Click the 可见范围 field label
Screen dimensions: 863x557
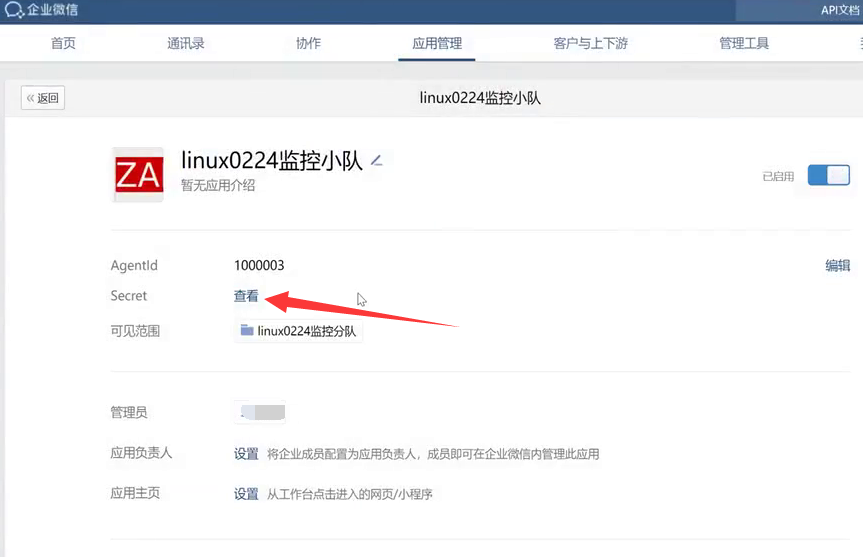tap(135, 331)
